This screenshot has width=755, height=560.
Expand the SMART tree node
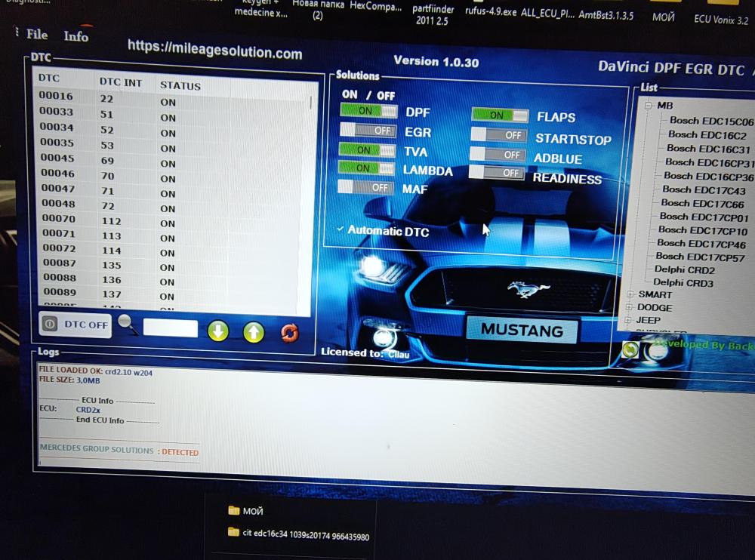(630, 294)
